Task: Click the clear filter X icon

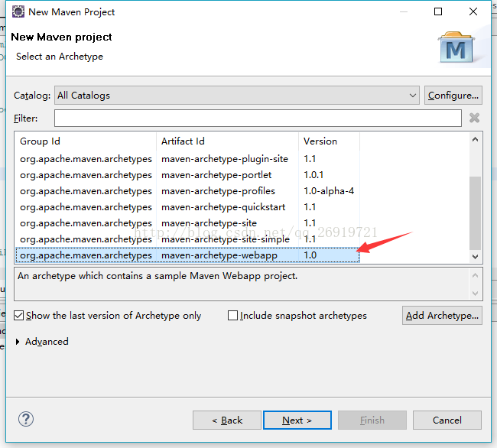Action: tap(474, 118)
